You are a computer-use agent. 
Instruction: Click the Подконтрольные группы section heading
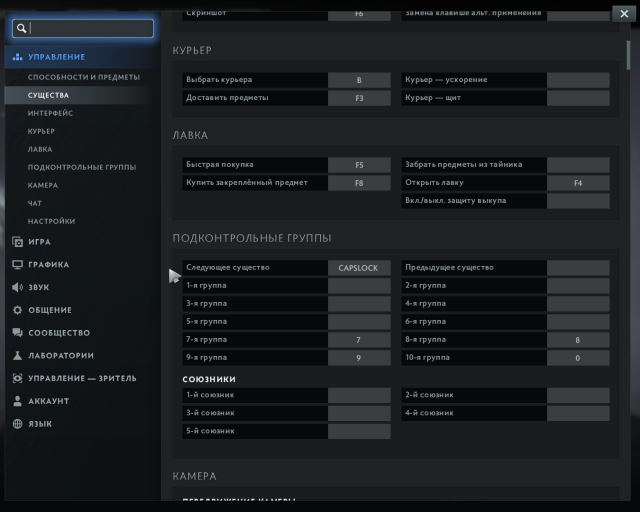tap(252, 238)
